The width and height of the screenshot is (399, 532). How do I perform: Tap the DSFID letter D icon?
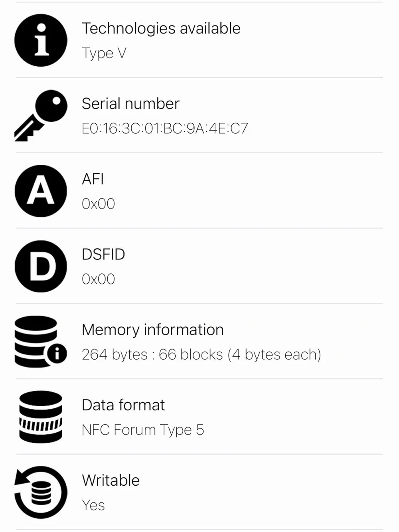click(41, 266)
